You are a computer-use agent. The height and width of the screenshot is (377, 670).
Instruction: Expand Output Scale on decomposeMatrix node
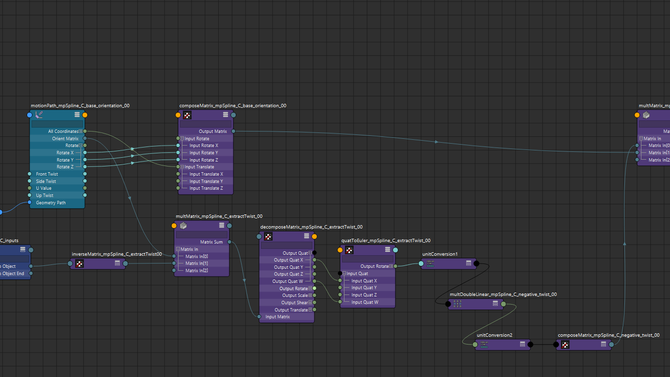(310, 296)
